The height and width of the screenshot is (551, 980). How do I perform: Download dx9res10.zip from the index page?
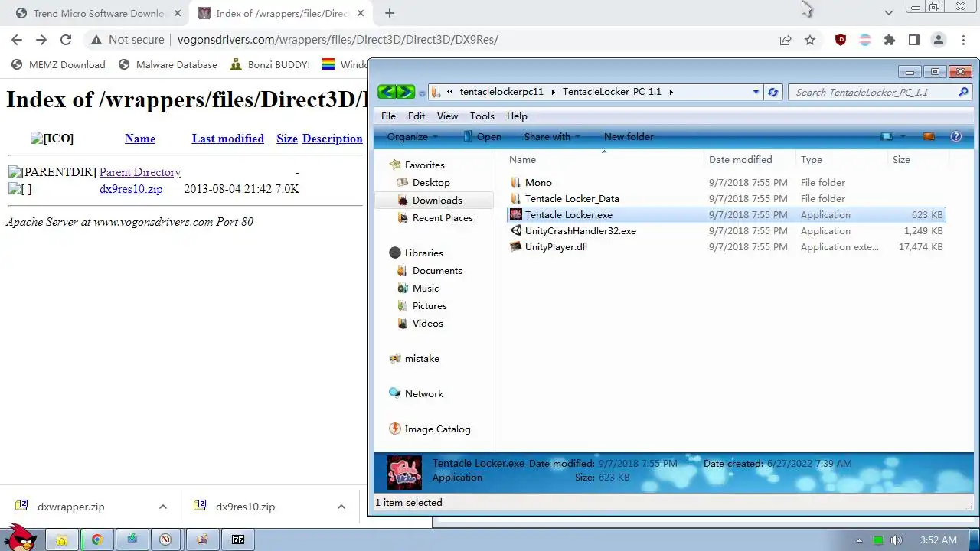pyautogui.click(x=131, y=189)
